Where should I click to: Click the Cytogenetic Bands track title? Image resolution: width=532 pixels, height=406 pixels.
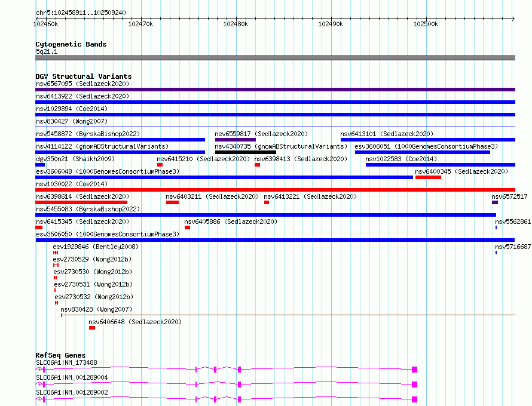click(x=71, y=44)
